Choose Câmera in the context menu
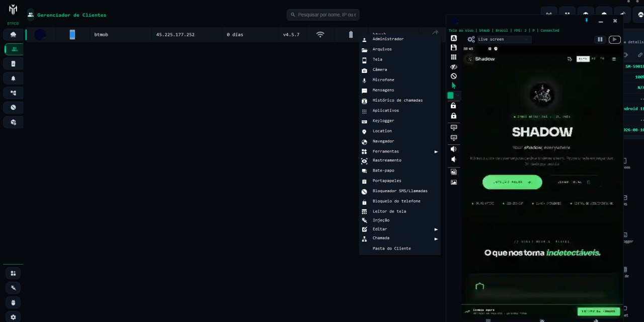The image size is (644, 322). tap(400, 69)
